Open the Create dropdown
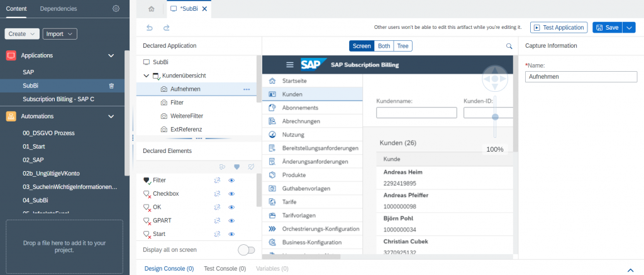 click(22, 34)
